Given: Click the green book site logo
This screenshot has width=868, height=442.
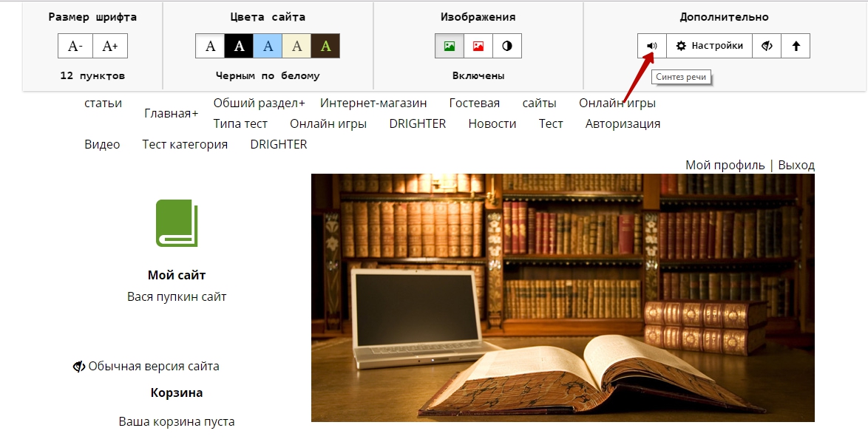Looking at the screenshot, I should point(177,223).
